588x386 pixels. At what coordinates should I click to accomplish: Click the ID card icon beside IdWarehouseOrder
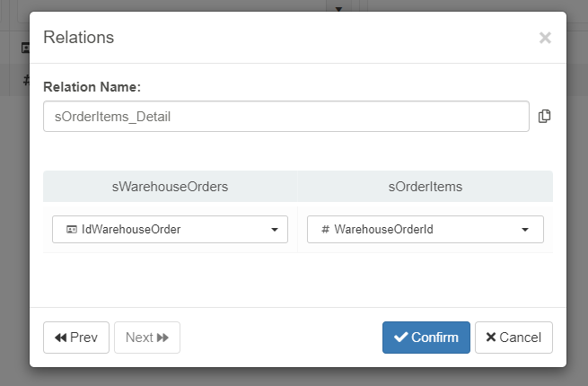[x=72, y=230]
